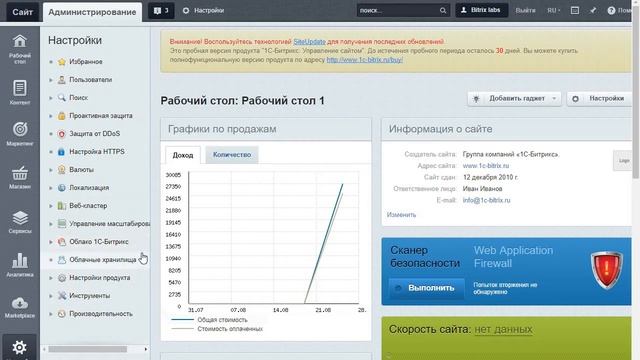The image size is (640, 360).
Task: Click the panel layout icon in top bar
Action: pyautogui.click(x=575, y=10)
